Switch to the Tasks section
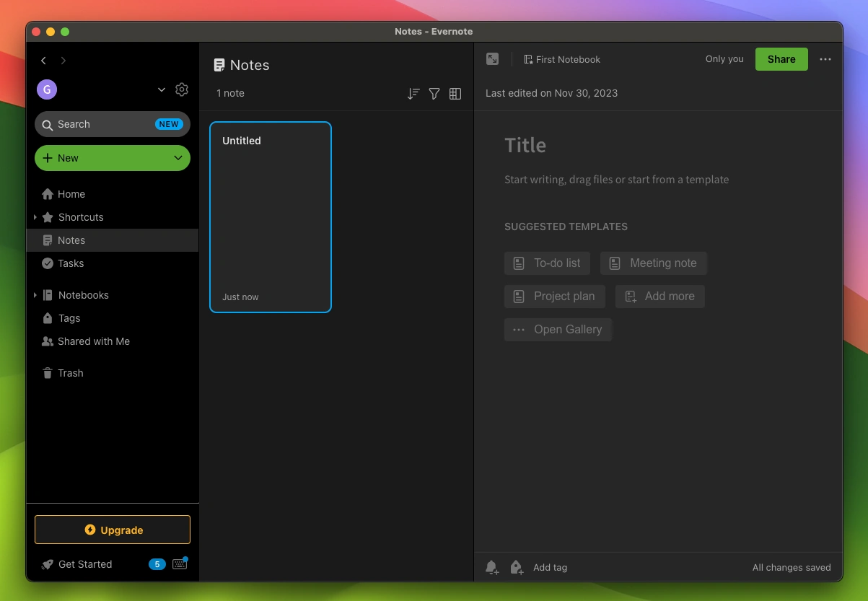 click(71, 263)
